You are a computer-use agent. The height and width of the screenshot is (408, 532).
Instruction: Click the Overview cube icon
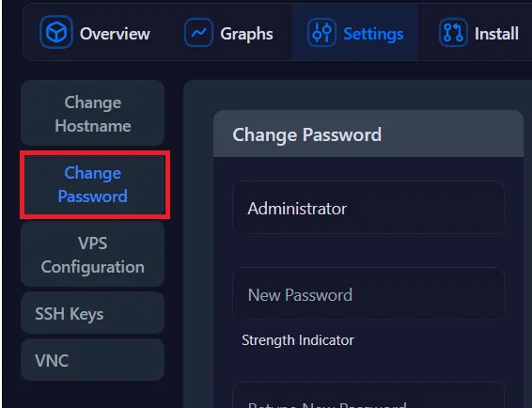point(56,33)
